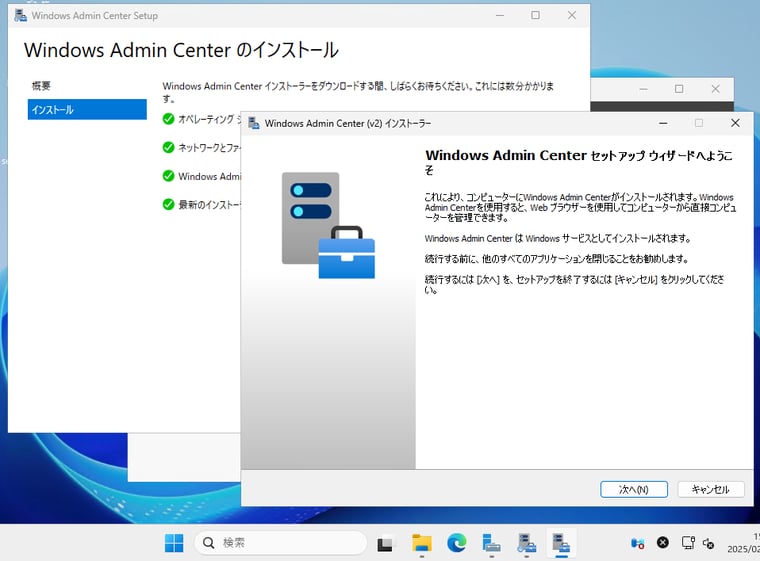Image resolution: width=760 pixels, height=561 pixels.
Task: Open File Explorer from taskbar
Action: point(422,543)
